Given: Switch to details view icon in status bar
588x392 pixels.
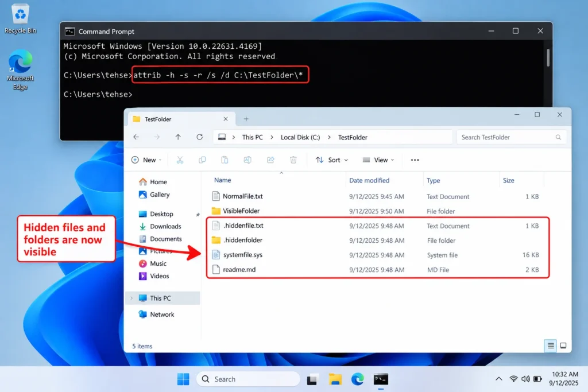Looking at the screenshot, I should [x=550, y=346].
